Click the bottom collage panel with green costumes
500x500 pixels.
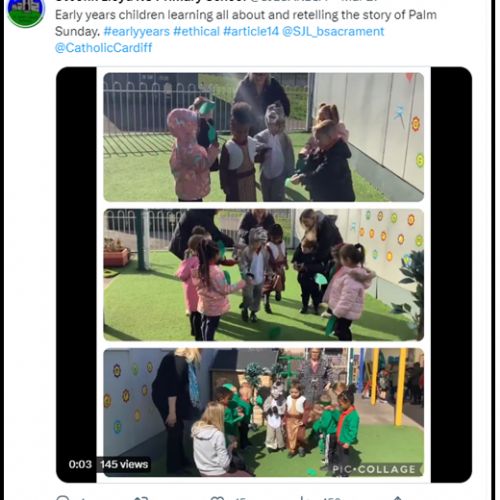pos(264,412)
